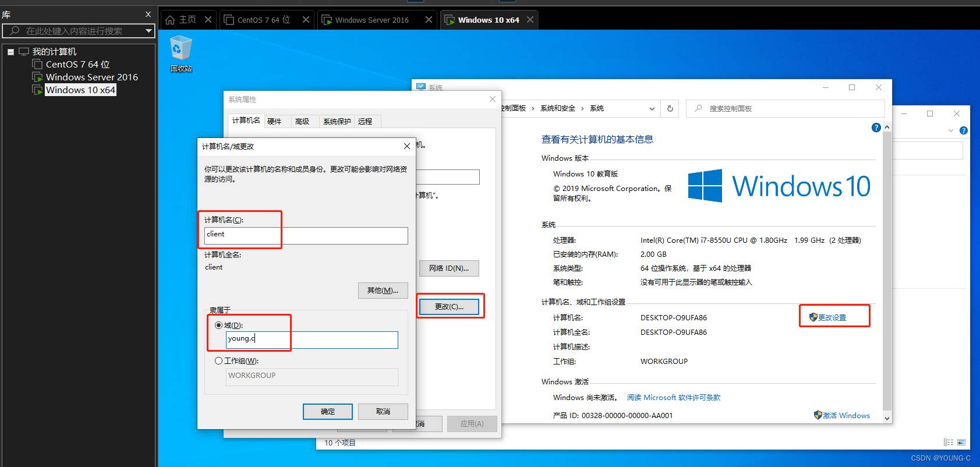This screenshot has width=980, height=467.
Task: Open the 硬件 tab in system properties
Action: (274, 121)
